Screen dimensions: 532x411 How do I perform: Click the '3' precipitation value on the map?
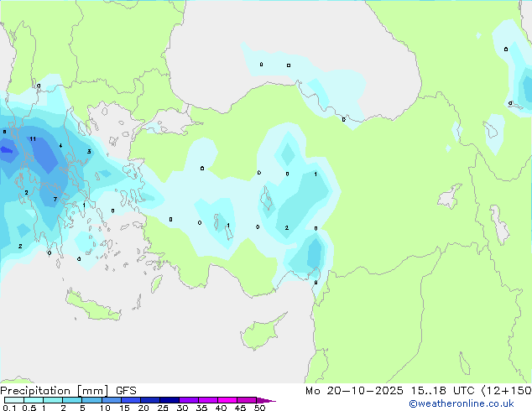[x=89, y=152]
